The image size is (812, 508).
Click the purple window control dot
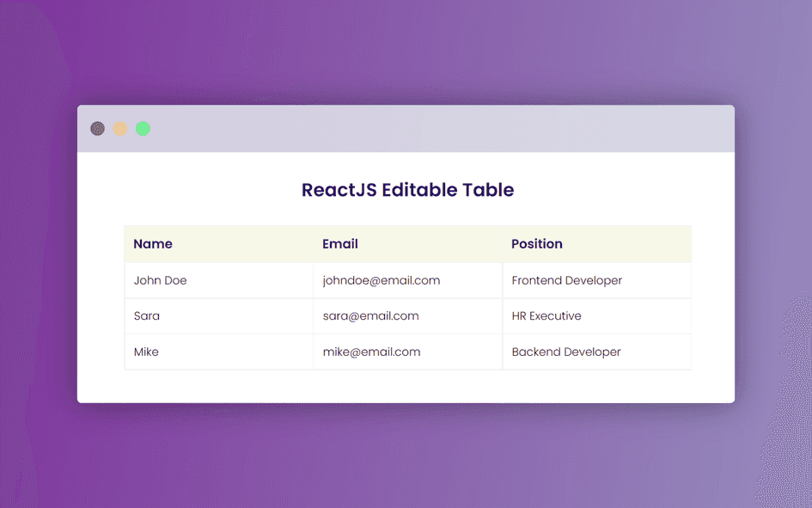pos(97,127)
